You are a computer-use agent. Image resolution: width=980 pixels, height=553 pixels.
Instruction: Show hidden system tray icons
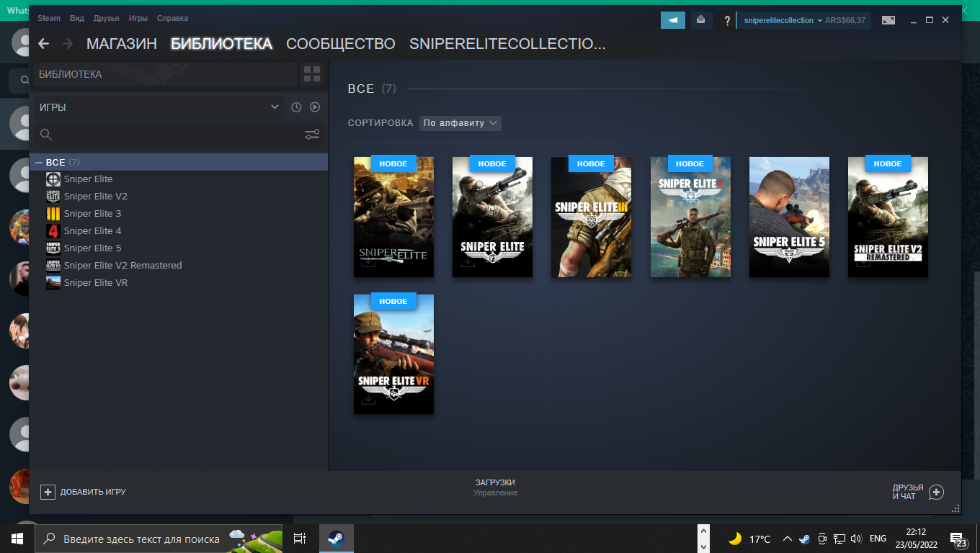click(x=787, y=539)
